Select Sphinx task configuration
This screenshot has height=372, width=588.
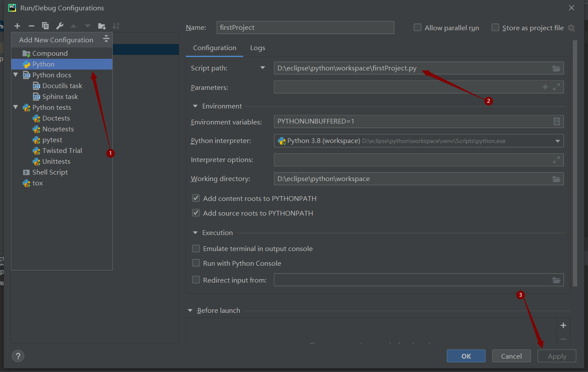[x=62, y=96]
